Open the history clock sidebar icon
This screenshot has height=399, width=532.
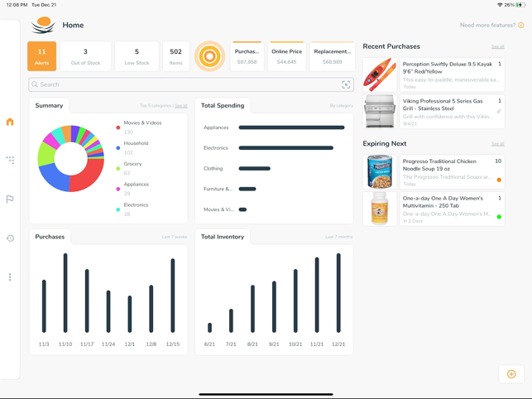(10, 238)
